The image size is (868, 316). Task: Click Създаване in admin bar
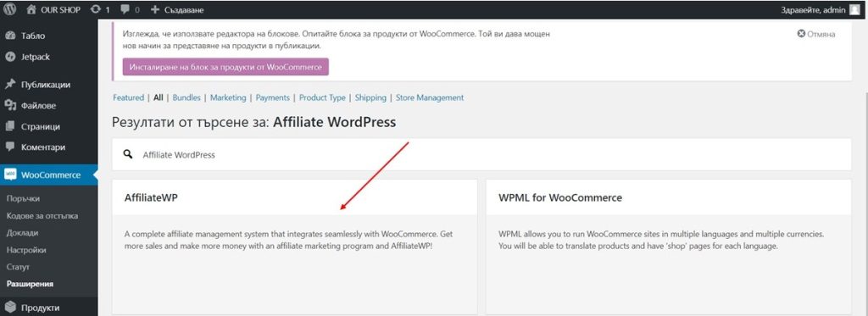click(183, 10)
